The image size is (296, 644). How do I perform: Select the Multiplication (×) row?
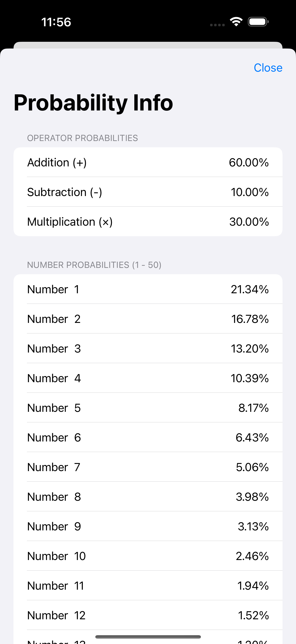coord(148,221)
